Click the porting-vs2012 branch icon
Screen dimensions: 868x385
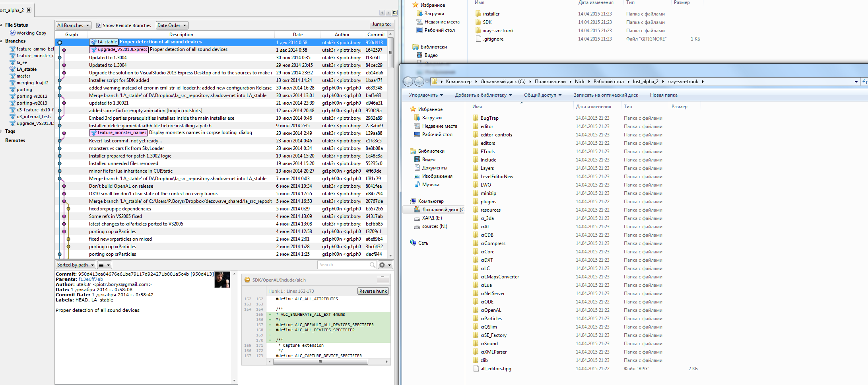(x=13, y=96)
